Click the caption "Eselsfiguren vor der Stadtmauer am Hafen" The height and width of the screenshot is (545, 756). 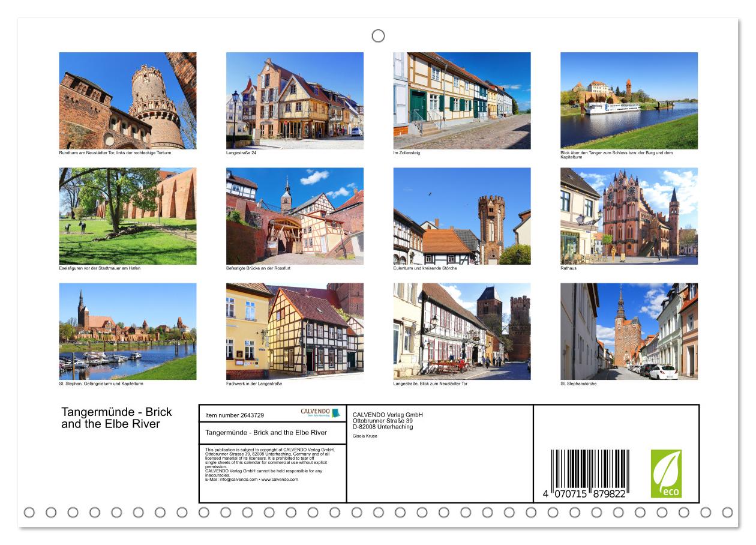point(100,268)
